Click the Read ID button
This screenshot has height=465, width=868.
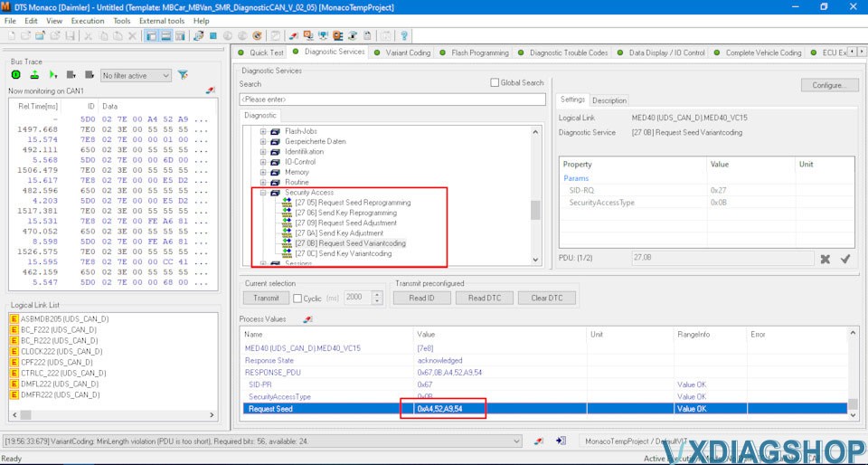422,298
